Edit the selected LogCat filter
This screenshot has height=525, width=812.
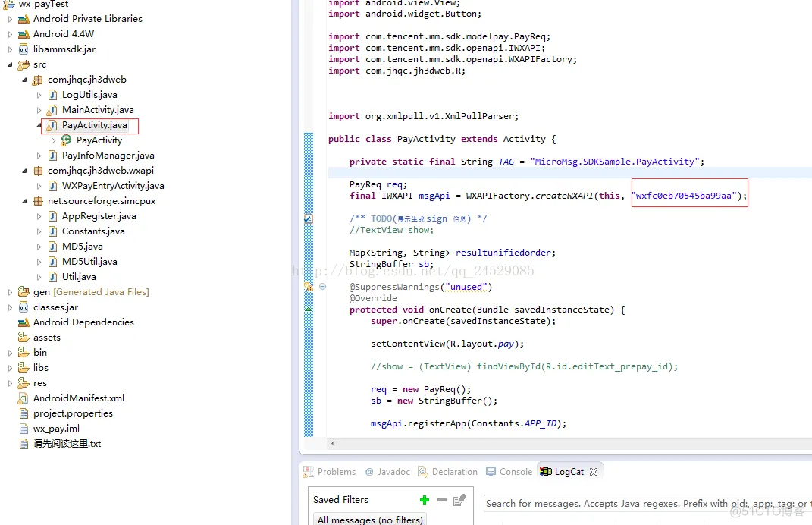point(459,500)
